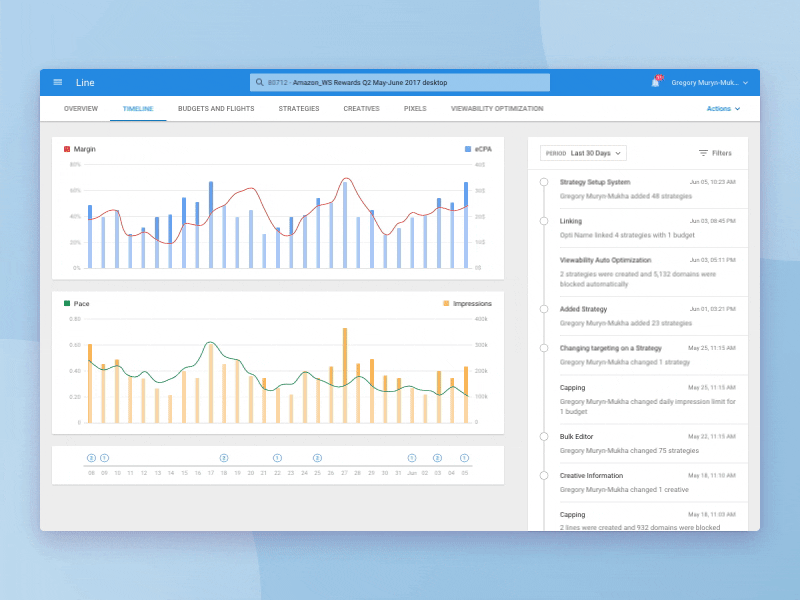The height and width of the screenshot is (600, 800).
Task: Click the eCPA legend icon
Action: (x=469, y=148)
